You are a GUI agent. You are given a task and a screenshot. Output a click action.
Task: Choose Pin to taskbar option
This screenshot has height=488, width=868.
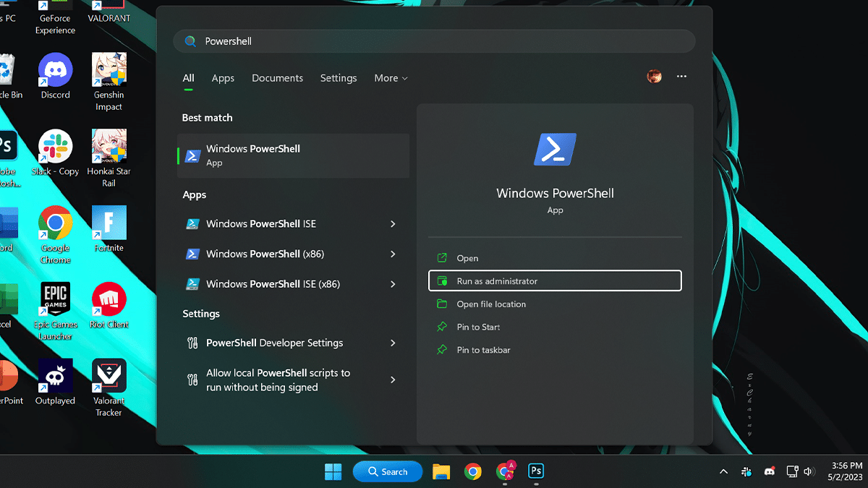pyautogui.click(x=483, y=350)
